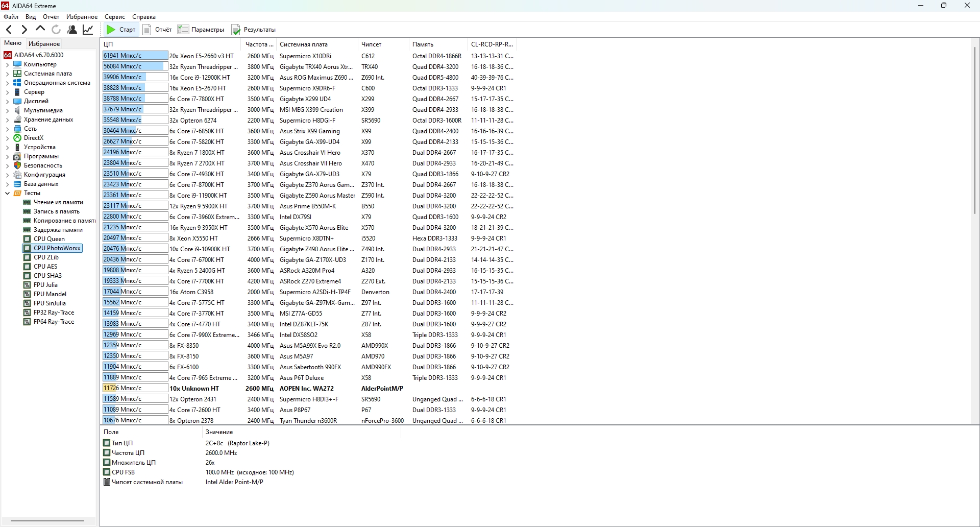
Task: Select FPU Julia test icon
Action: (27, 285)
